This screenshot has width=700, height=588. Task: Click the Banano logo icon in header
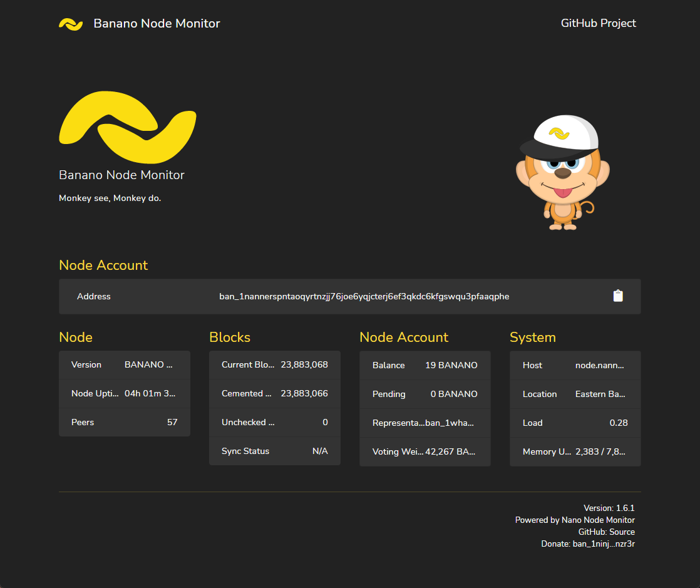point(71,24)
